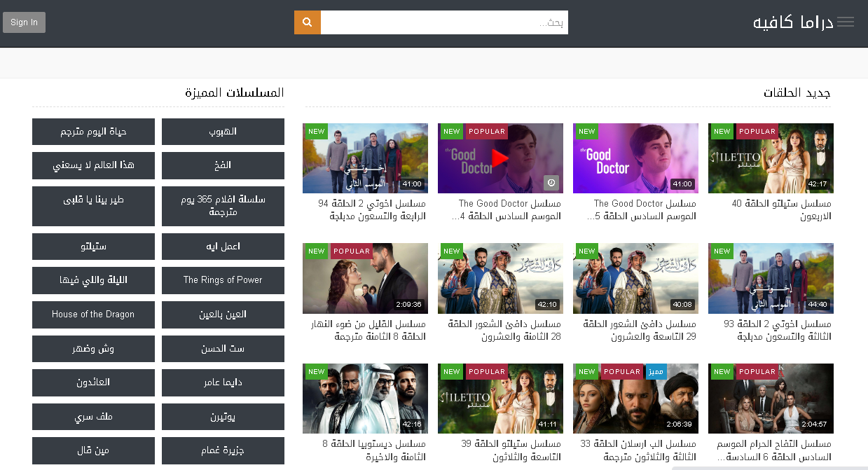Image resolution: width=868 pixels, height=470 pixels.
Task: Open title مسلسل اخوتي 2 الحلقة 93
Action: tap(778, 330)
